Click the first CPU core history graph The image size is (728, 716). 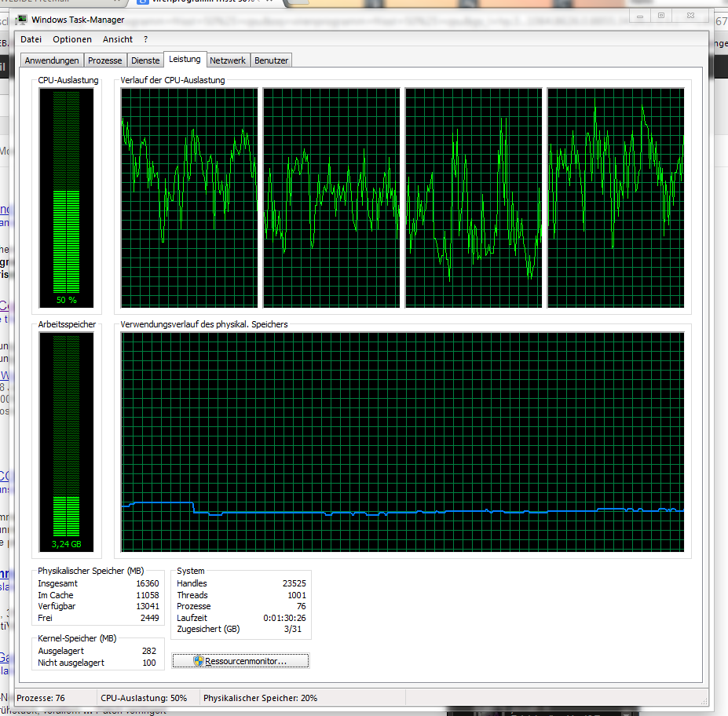click(x=189, y=198)
